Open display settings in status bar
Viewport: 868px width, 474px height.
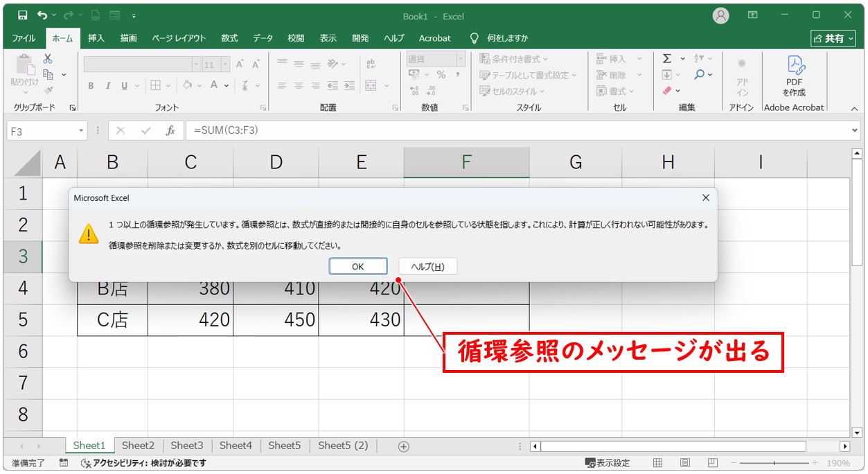coord(608,463)
